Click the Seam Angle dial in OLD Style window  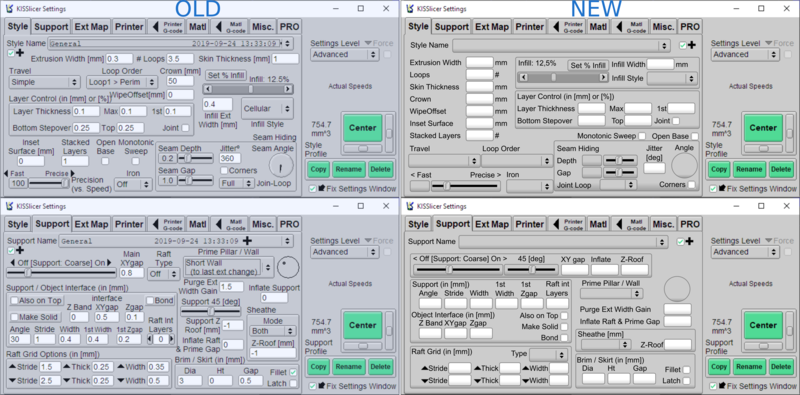pos(281,165)
